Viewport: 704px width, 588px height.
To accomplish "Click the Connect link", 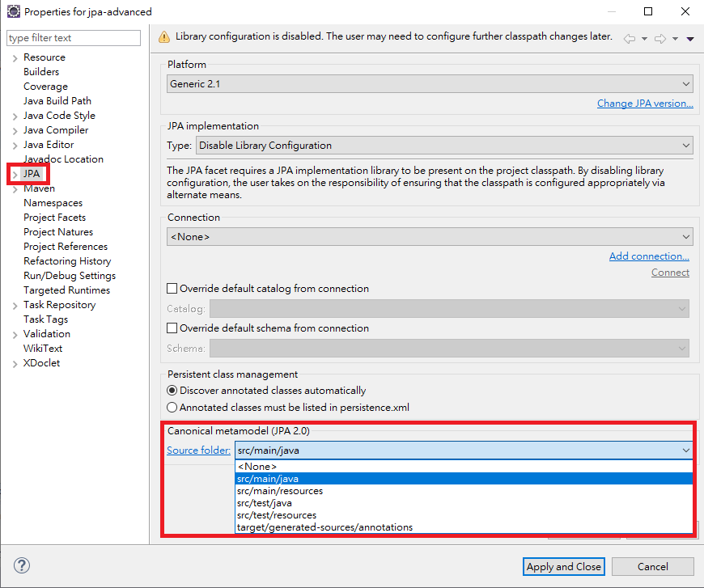I will tap(670, 272).
